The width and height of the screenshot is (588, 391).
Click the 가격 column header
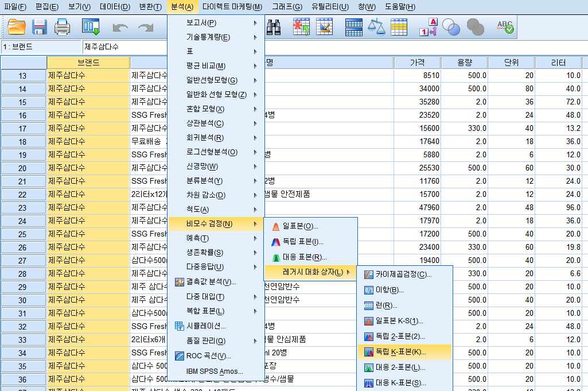pyautogui.click(x=417, y=63)
